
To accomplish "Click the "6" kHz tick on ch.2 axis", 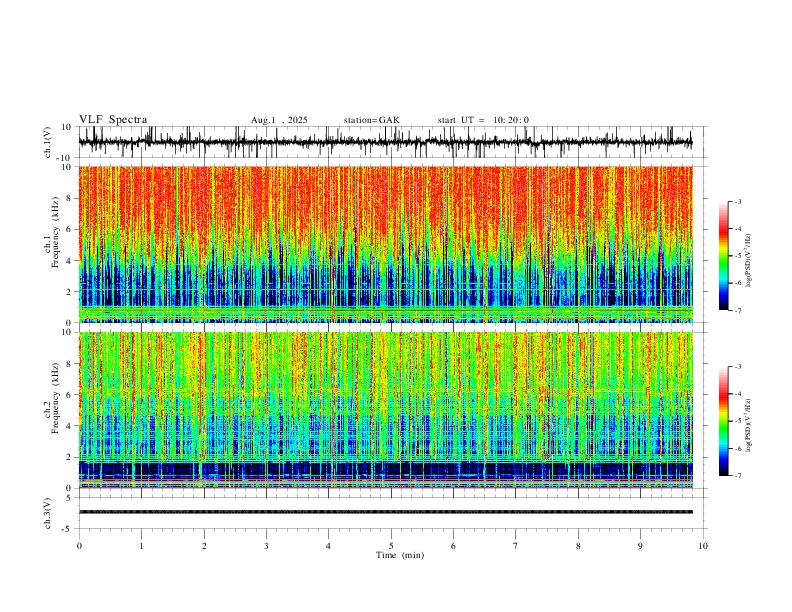I will tap(70, 395).
